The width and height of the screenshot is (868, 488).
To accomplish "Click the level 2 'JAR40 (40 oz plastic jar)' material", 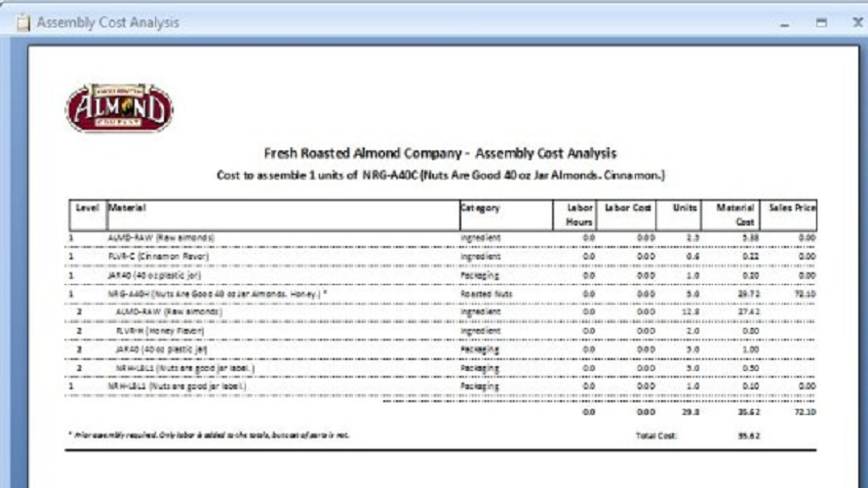I will tap(161, 349).
